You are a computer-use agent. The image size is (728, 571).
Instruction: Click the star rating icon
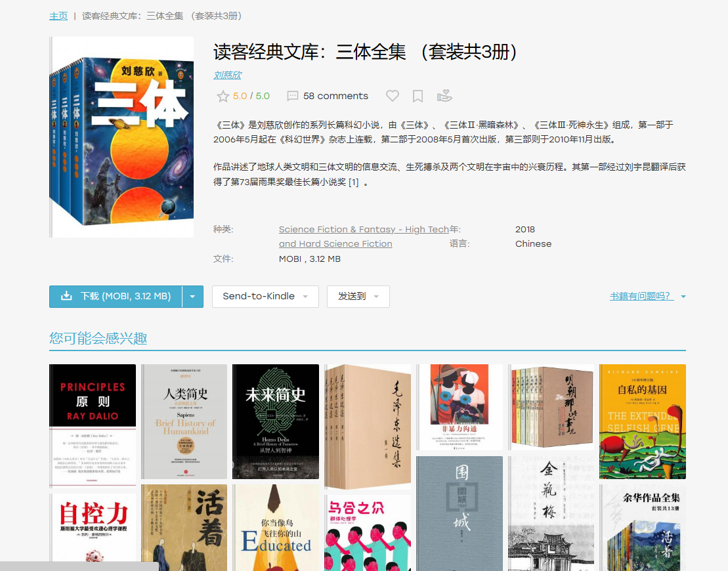[x=223, y=96]
